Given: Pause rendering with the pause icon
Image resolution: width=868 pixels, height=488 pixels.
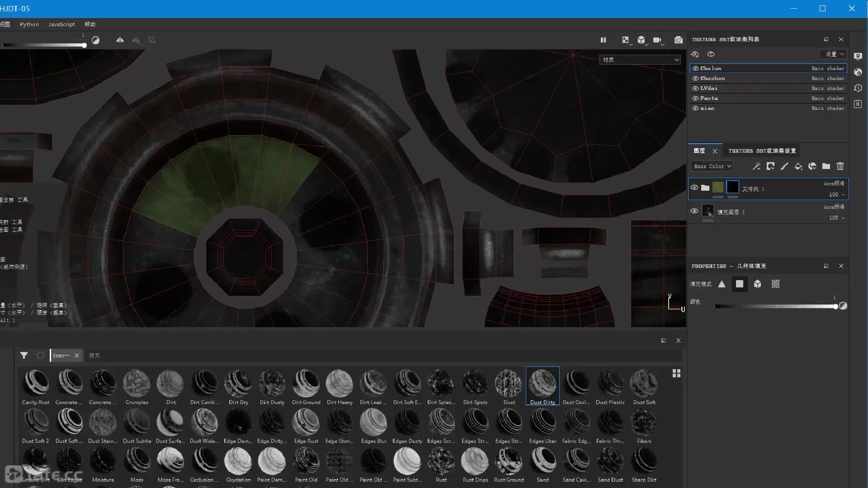Looking at the screenshot, I should pyautogui.click(x=603, y=40).
